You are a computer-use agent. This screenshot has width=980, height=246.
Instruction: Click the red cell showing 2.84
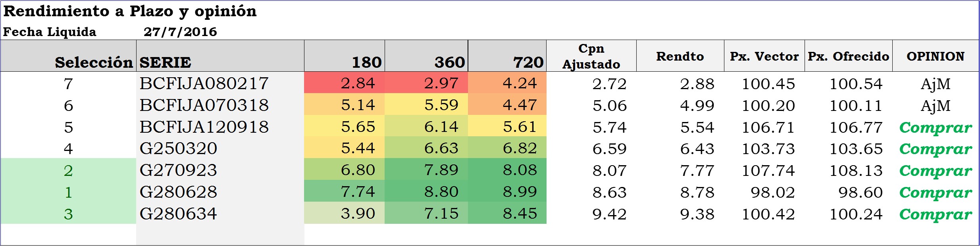(x=357, y=83)
